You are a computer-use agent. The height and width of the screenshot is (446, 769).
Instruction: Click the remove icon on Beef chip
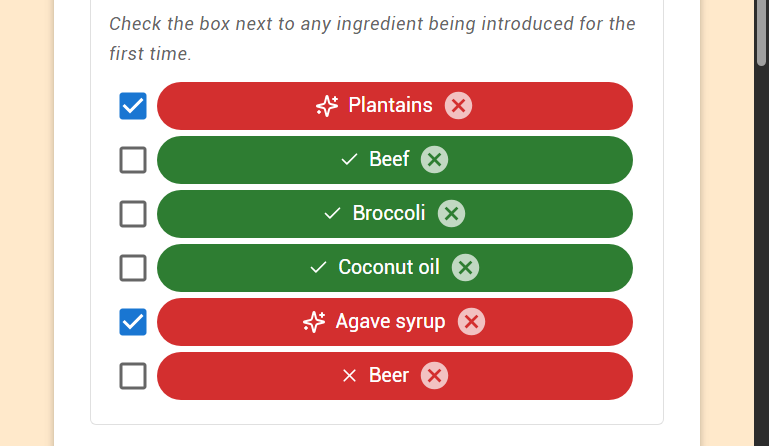click(x=434, y=160)
